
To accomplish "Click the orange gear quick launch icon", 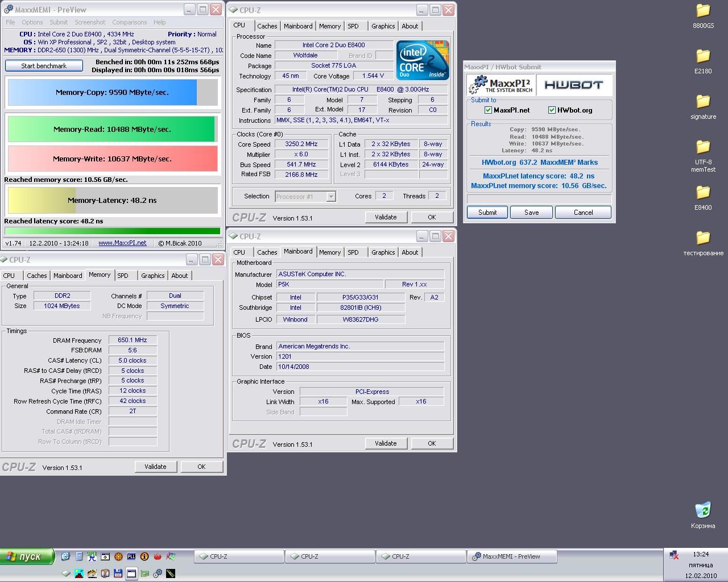I will (118, 556).
